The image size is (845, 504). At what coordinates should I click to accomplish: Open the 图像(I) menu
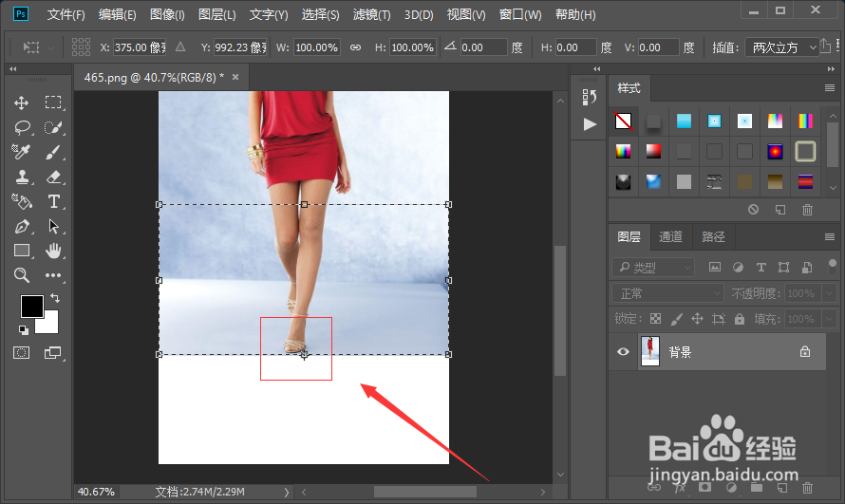pos(167,14)
